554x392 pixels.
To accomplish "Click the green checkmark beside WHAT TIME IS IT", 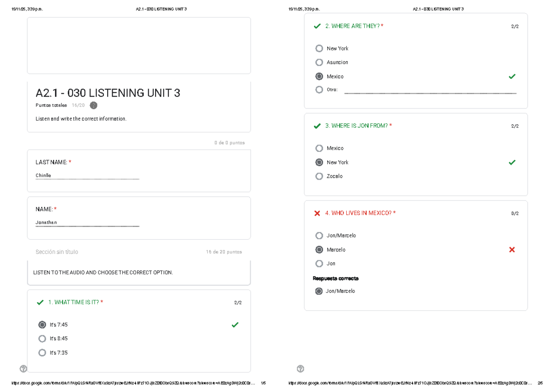I will (x=40, y=302).
